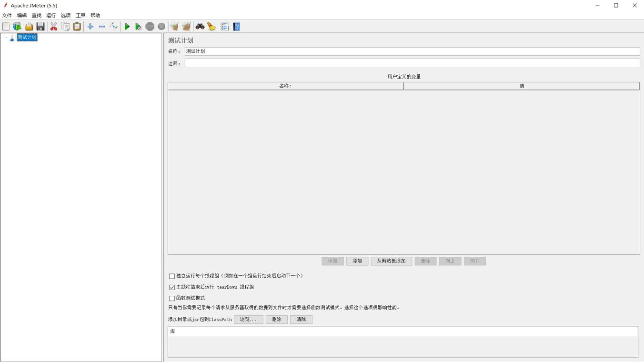This screenshot has height=362, width=644.
Task: Click the 名称 column header
Action: coord(285,86)
